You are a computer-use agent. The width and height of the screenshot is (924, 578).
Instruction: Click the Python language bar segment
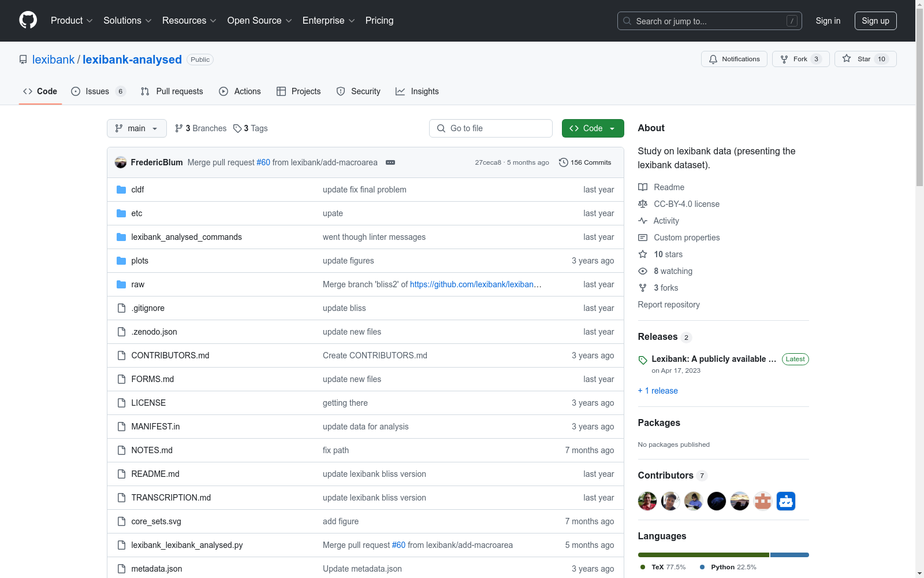point(789,555)
